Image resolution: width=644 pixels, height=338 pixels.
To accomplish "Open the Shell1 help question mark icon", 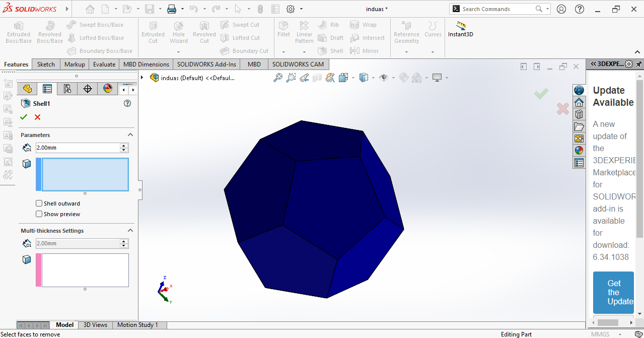I will tap(127, 103).
